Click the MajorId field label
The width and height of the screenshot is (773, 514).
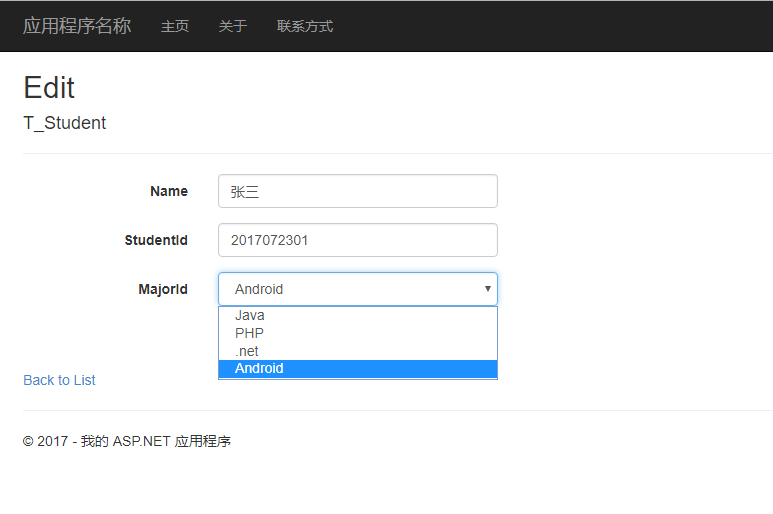[x=163, y=289]
